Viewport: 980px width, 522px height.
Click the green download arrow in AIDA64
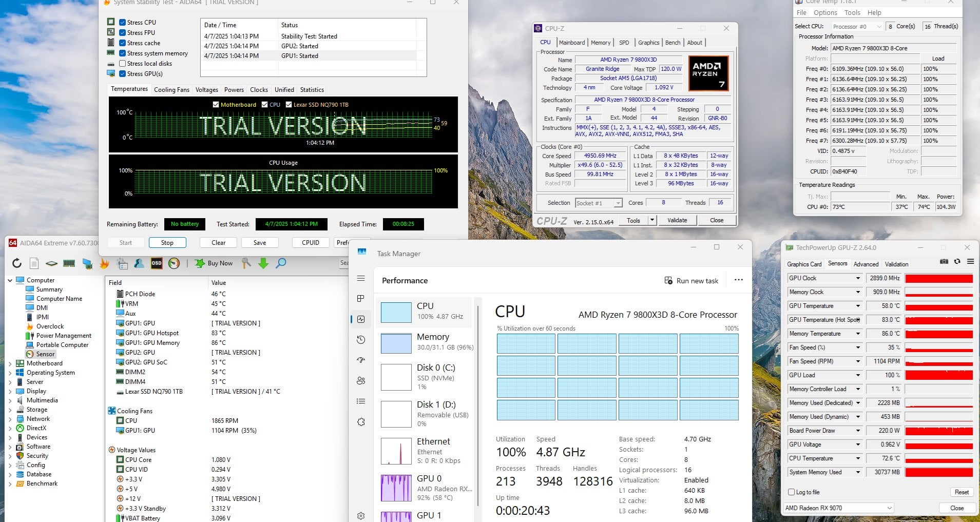click(263, 263)
